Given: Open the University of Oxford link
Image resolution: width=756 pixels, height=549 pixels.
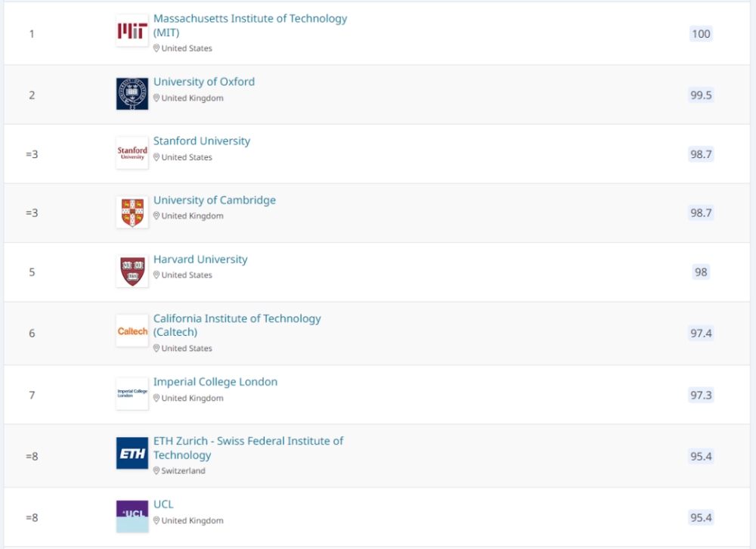Looking at the screenshot, I should [204, 82].
